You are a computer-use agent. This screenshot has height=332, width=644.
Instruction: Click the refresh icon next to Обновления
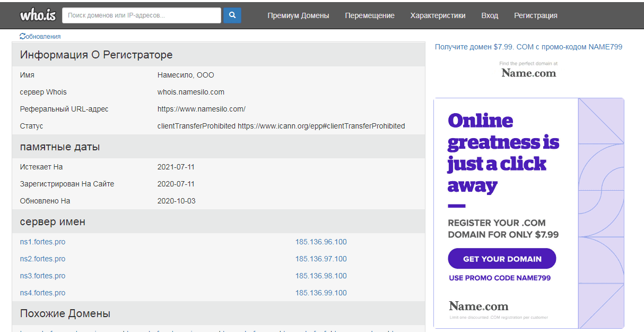pos(22,37)
